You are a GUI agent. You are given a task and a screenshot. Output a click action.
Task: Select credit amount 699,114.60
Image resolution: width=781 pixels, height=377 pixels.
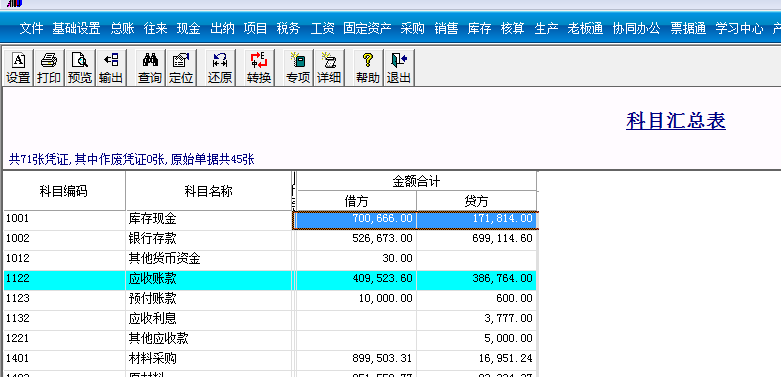tap(477, 239)
